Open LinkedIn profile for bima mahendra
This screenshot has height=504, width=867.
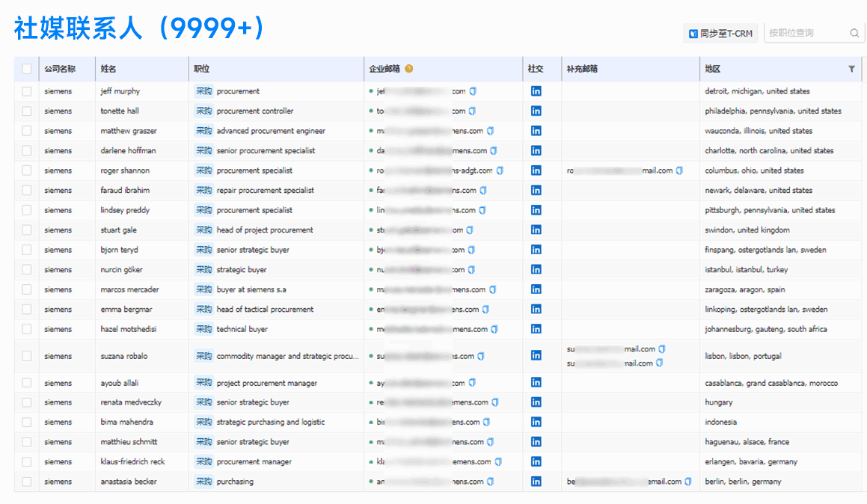(536, 422)
